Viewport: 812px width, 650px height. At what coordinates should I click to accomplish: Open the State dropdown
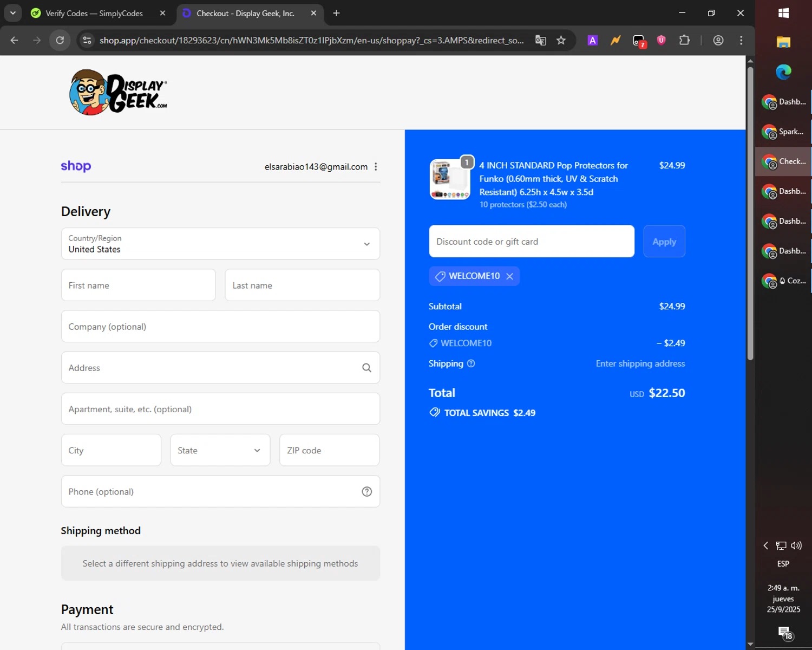pos(220,450)
